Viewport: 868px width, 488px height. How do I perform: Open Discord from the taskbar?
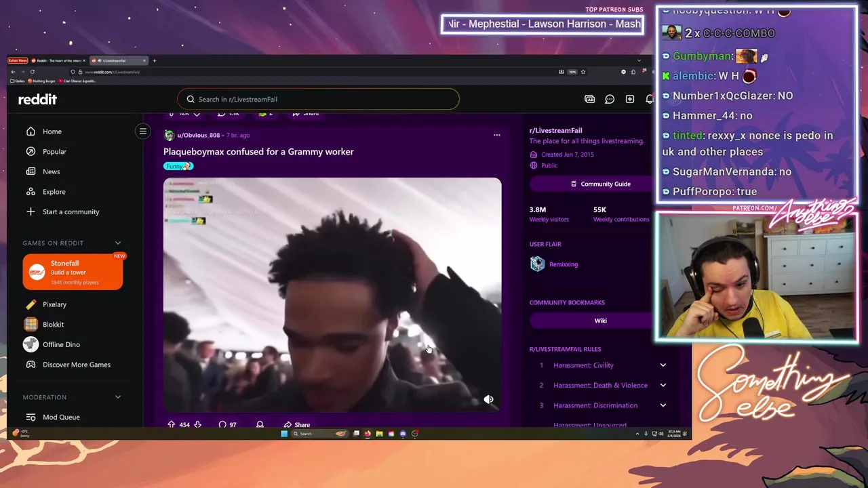pos(403,434)
